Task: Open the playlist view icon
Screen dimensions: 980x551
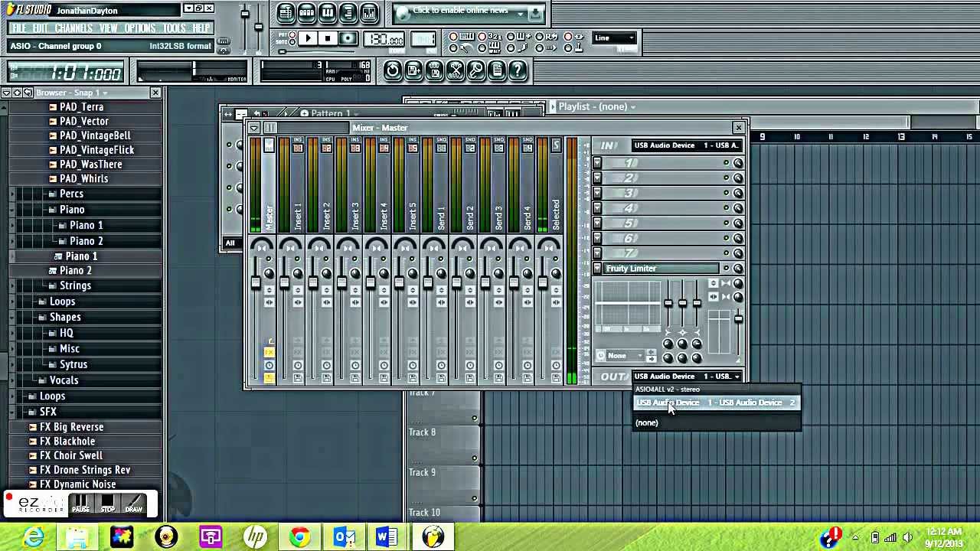Action: (286, 12)
